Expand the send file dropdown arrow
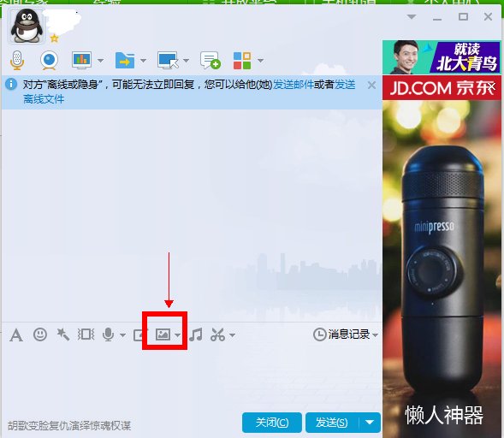The width and height of the screenshot is (504, 438). coord(144,61)
